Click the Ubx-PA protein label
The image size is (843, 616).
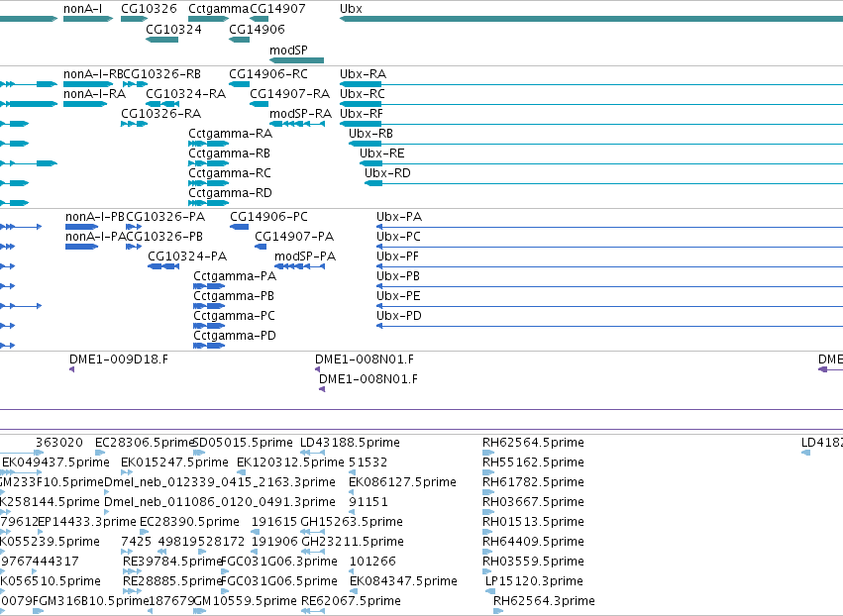(x=399, y=217)
